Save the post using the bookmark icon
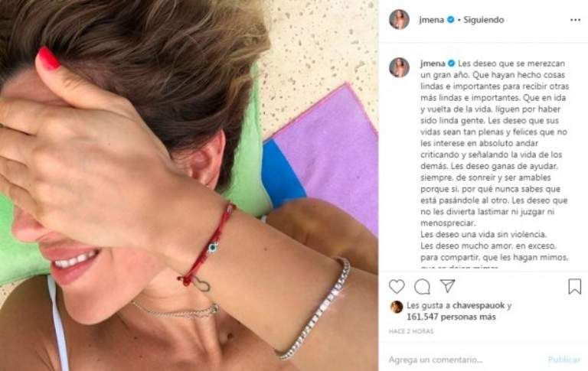This screenshot has height=371, width=588. tap(574, 286)
